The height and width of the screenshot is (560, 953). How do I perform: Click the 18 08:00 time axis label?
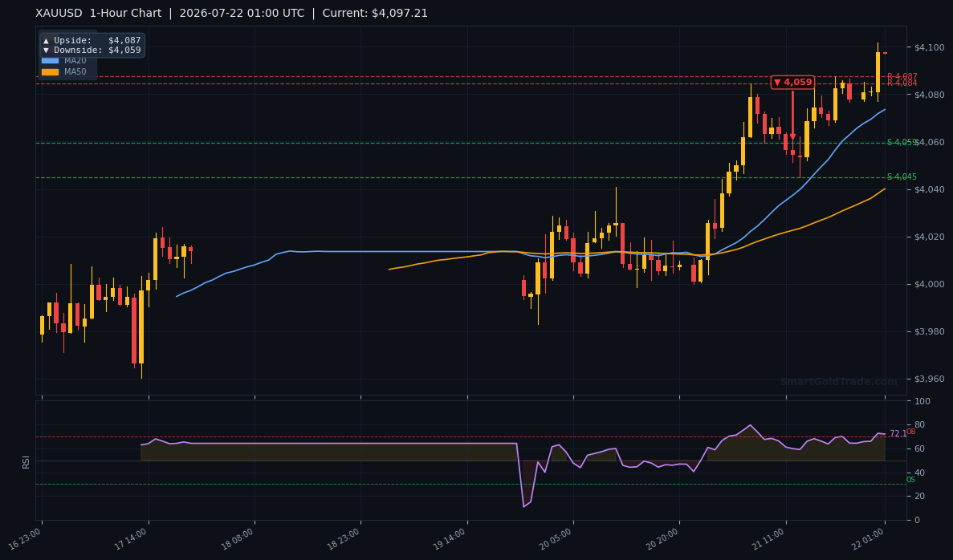pos(238,539)
